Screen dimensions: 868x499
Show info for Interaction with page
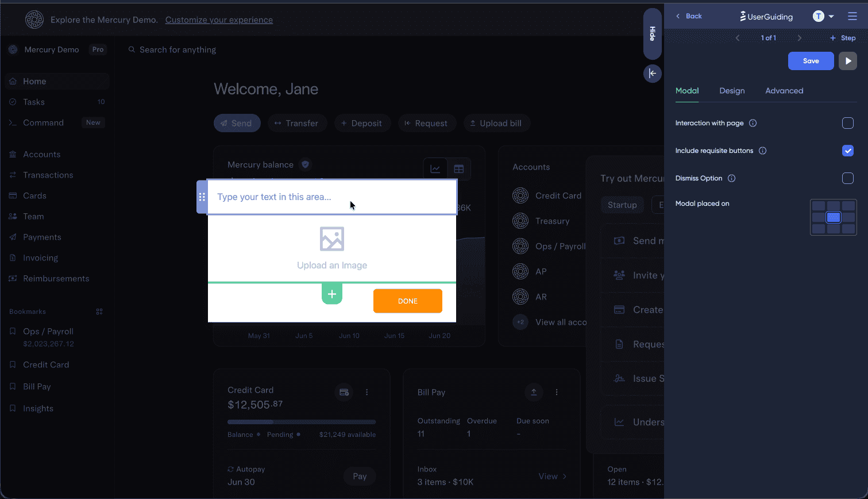pos(753,123)
